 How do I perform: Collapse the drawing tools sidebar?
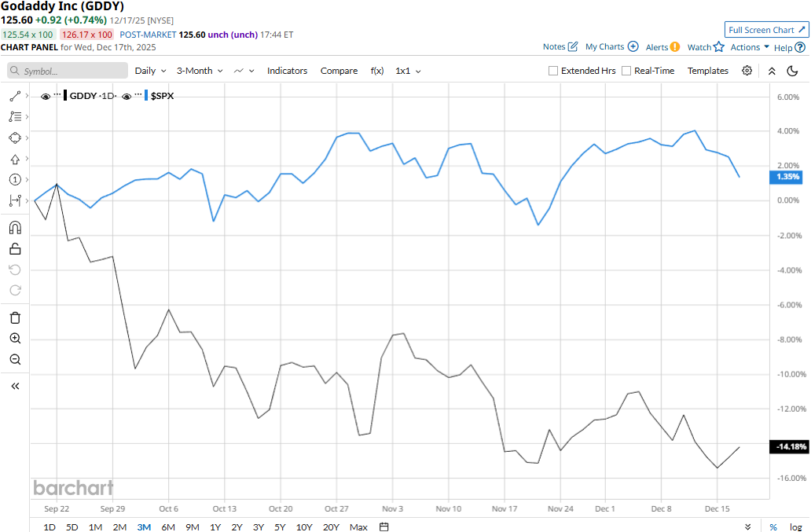click(15, 386)
